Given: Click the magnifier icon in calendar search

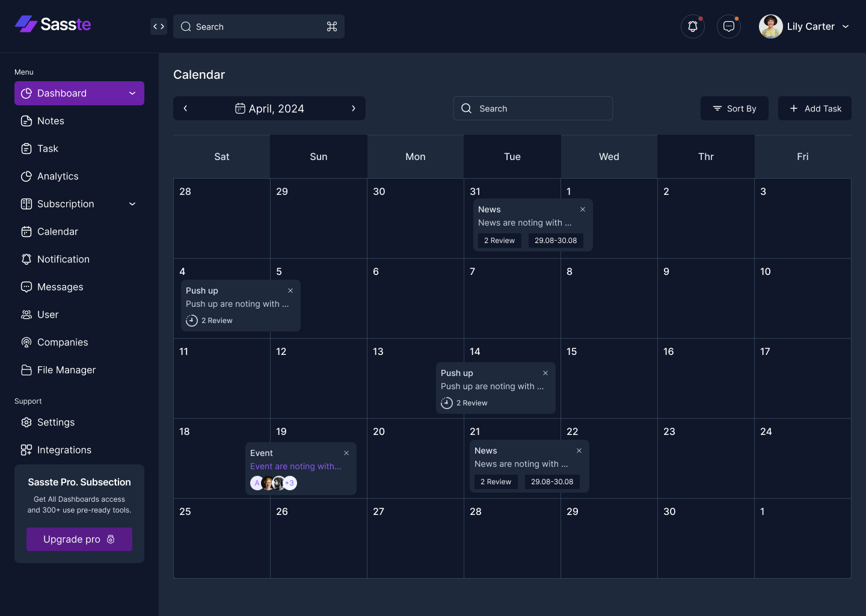Looking at the screenshot, I should tap(466, 108).
